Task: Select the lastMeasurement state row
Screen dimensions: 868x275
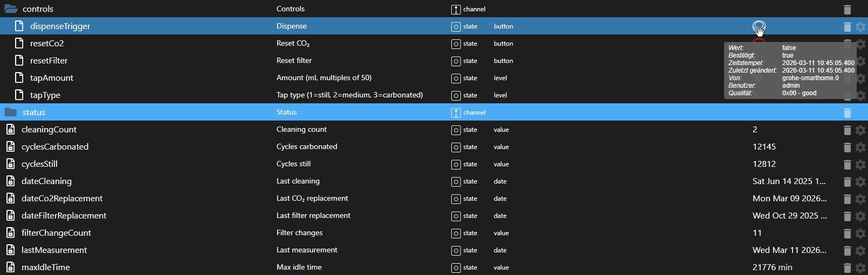Action: (54, 250)
